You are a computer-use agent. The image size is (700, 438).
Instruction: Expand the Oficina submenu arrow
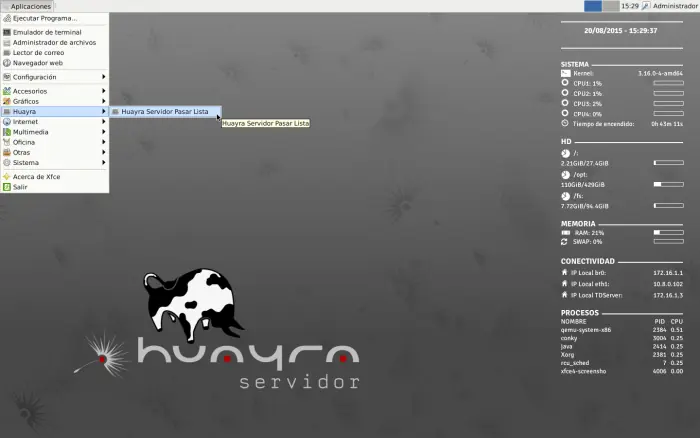(104, 142)
